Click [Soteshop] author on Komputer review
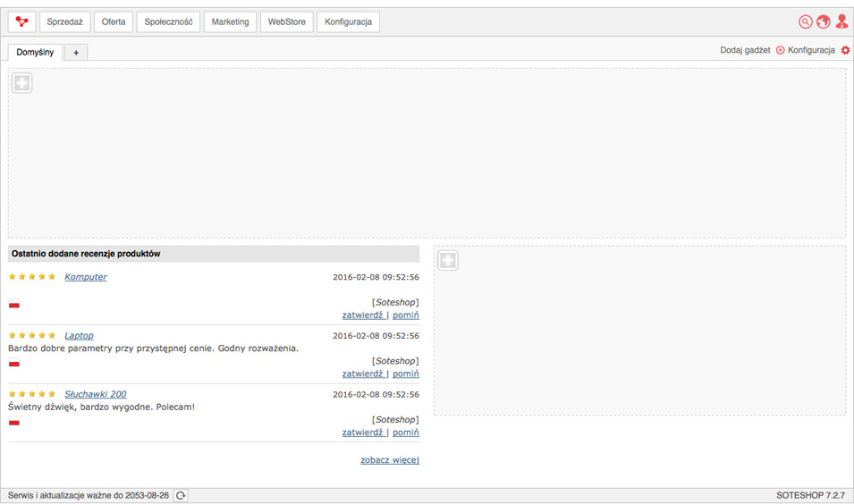Image resolution: width=854 pixels, height=504 pixels. 395,302
